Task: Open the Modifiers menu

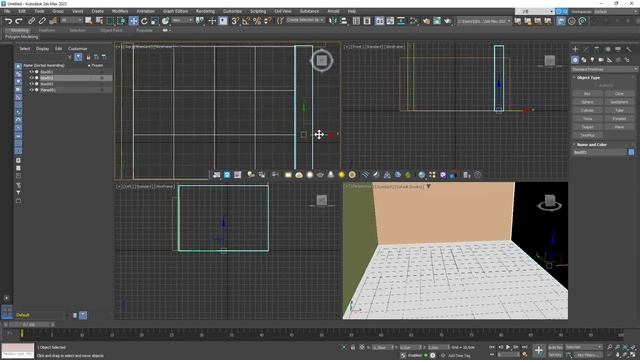Action: [120, 11]
